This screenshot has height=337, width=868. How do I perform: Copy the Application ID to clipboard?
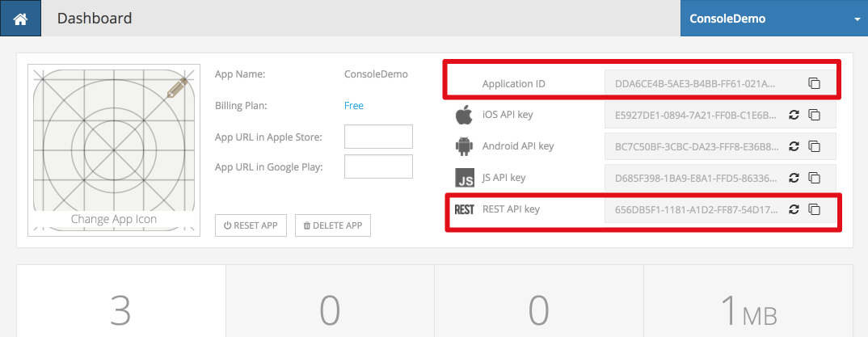pyautogui.click(x=814, y=83)
